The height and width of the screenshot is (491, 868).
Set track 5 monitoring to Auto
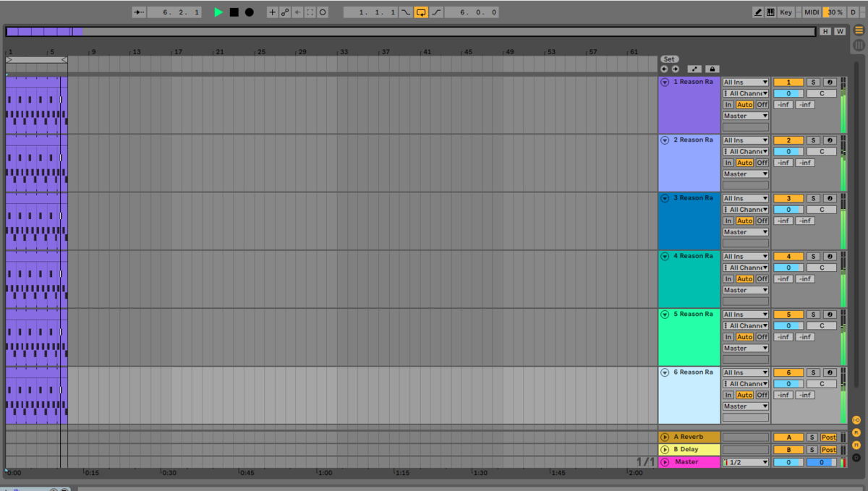coord(745,337)
